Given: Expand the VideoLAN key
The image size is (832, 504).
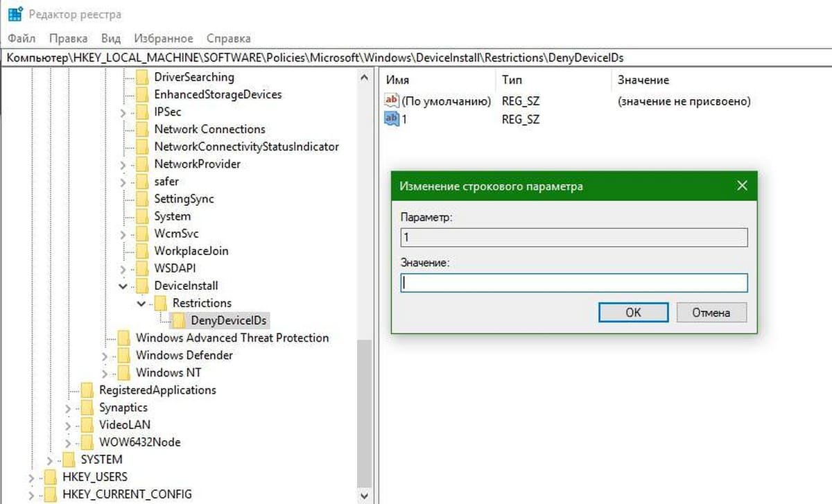Looking at the screenshot, I should click(68, 424).
